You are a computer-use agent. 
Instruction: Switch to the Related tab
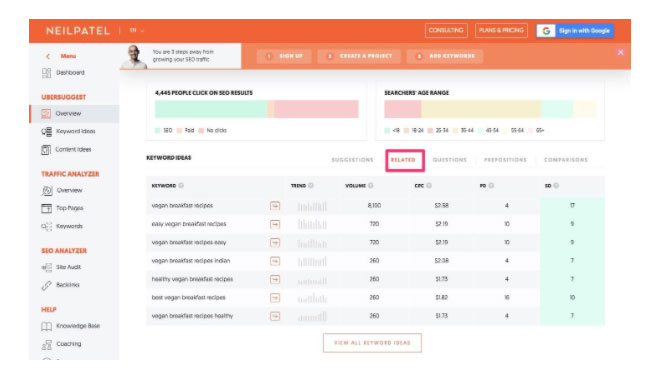(x=403, y=160)
